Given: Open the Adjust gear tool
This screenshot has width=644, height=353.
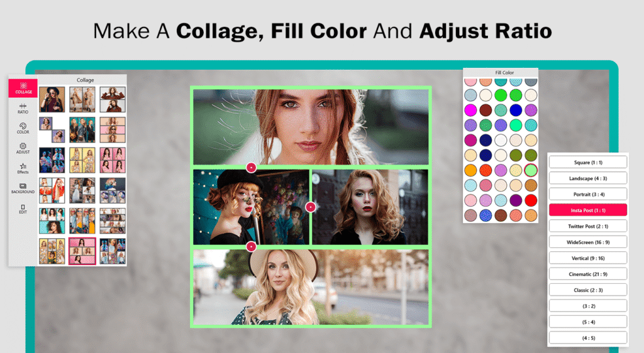Looking at the screenshot, I should pos(23,148).
